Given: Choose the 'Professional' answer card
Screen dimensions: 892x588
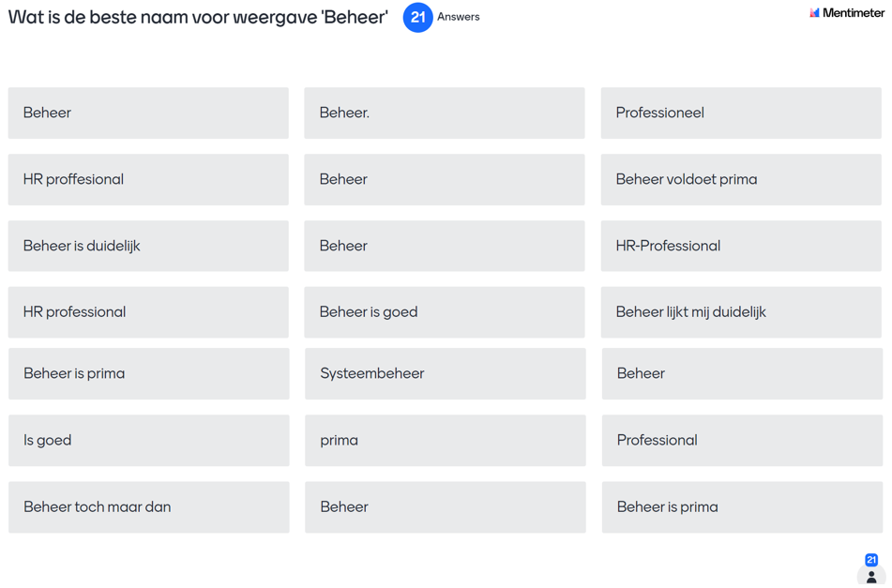Looking at the screenshot, I should coord(741,441).
